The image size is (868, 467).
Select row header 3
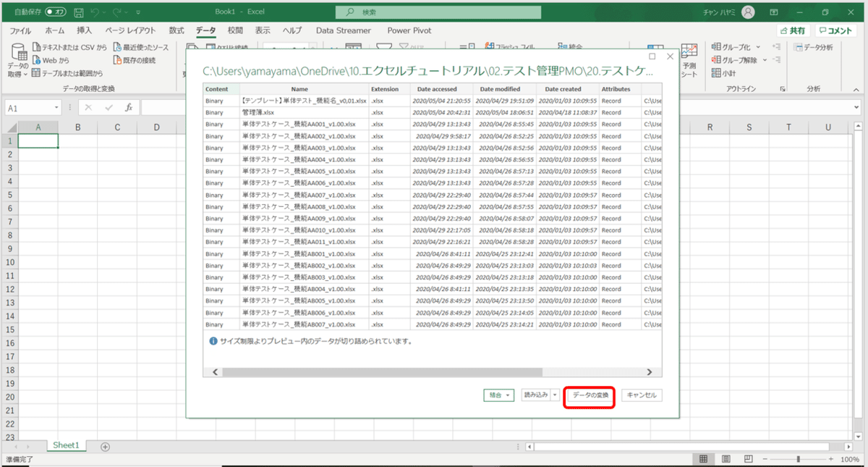(9, 167)
